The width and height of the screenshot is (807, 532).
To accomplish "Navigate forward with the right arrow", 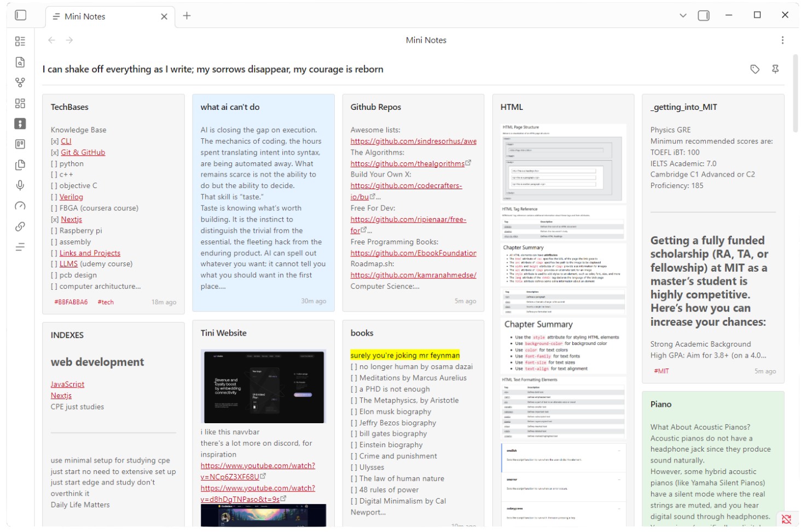I will point(69,40).
